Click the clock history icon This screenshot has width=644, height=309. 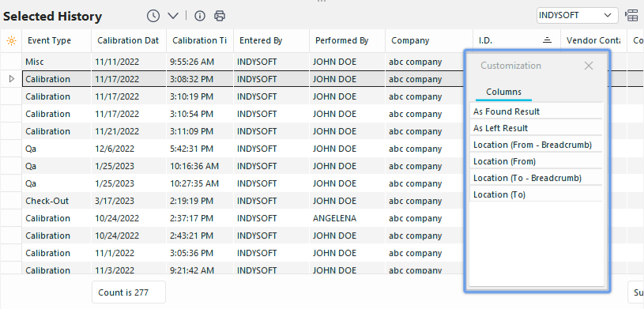(x=153, y=16)
